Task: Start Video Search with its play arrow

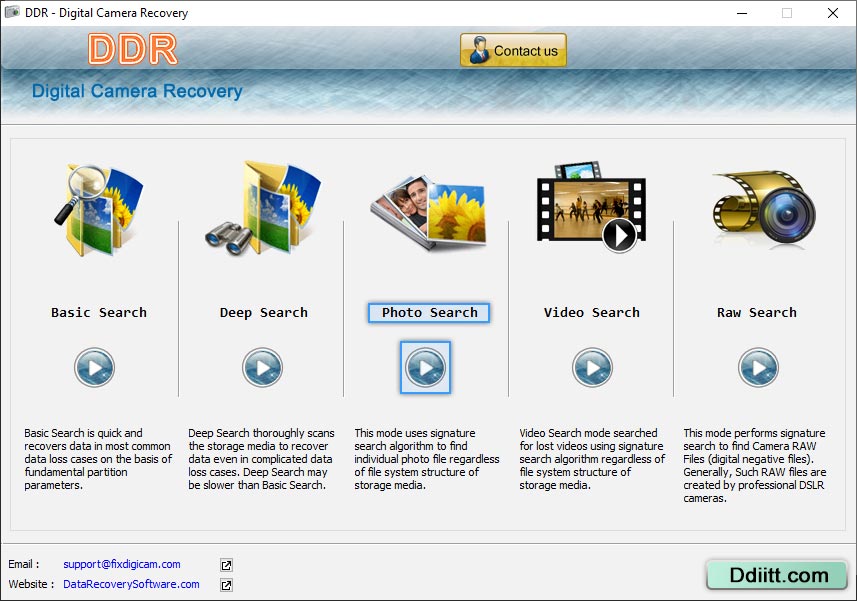Action: tap(592, 367)
